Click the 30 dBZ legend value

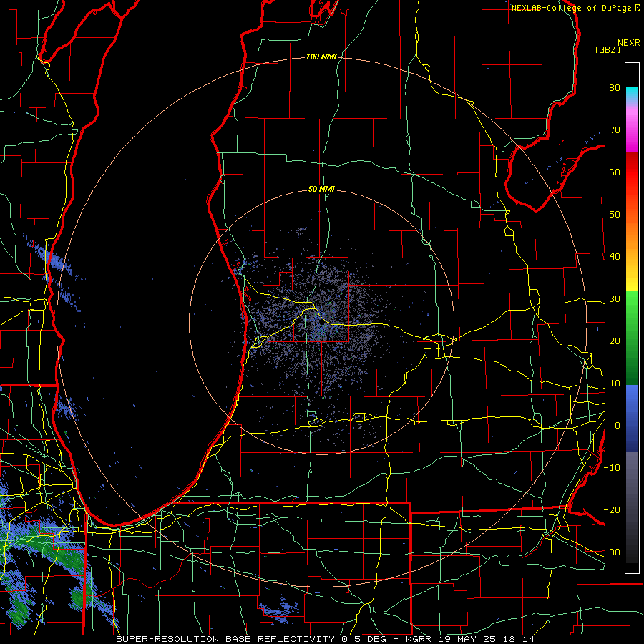point(615,298)
